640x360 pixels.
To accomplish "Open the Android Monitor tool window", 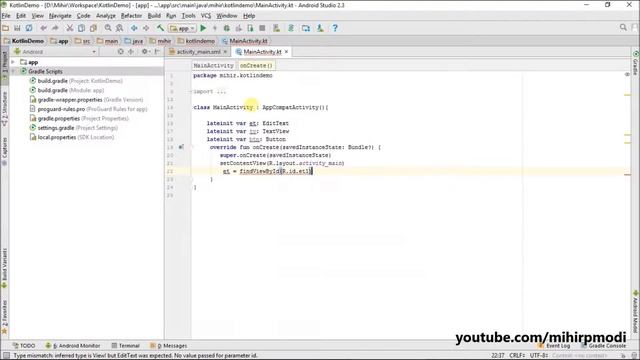I will 73,346.
